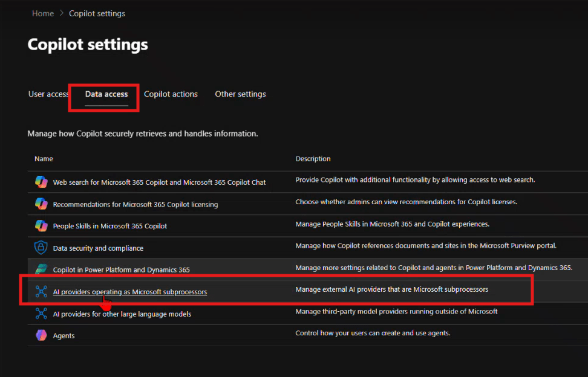
Task: Click the Agents row hexagon icon
Action: point(41,335)
